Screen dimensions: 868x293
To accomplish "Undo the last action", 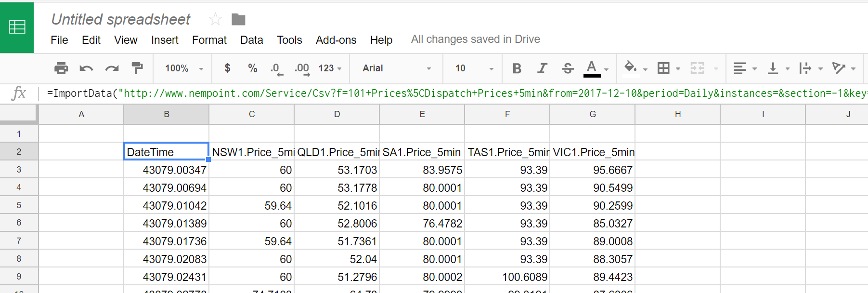I will [86, 68].
